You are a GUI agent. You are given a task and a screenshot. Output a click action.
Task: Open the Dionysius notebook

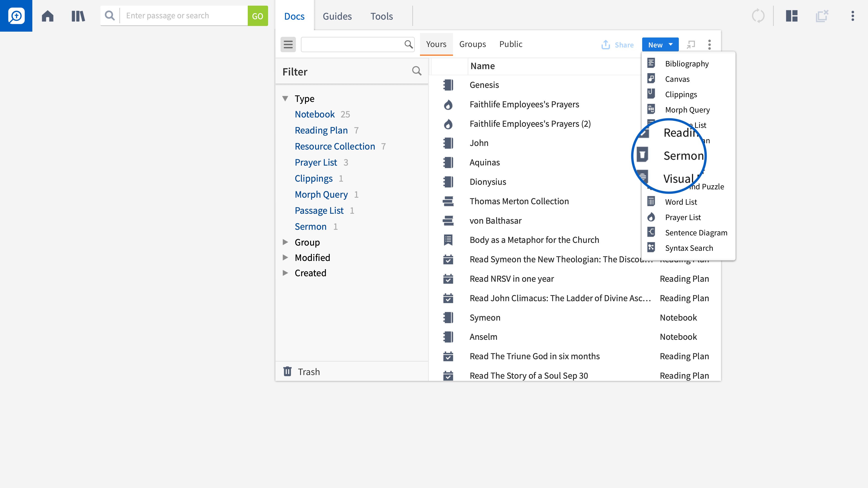(488, 182)
